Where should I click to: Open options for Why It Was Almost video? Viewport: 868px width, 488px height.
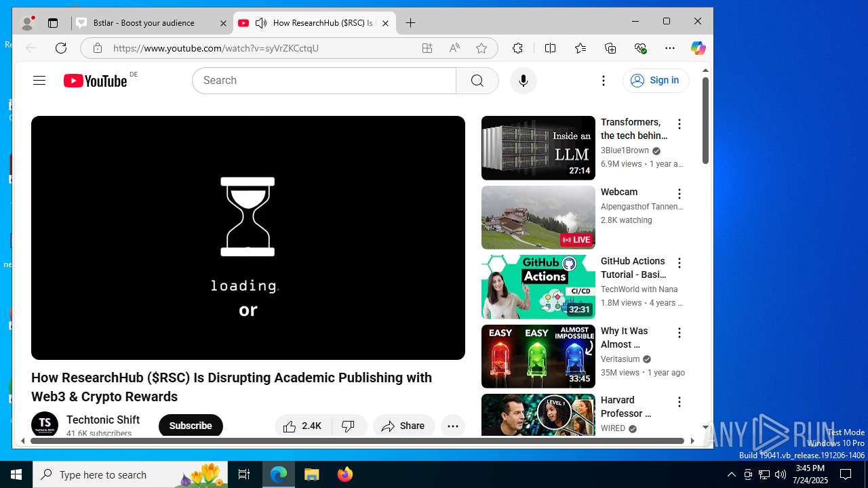(679, 333)
